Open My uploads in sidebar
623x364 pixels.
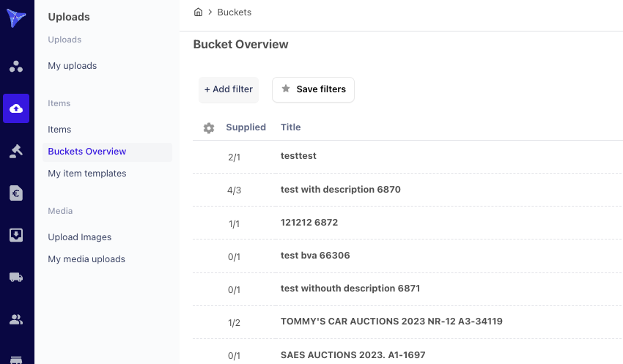(73, 66)
